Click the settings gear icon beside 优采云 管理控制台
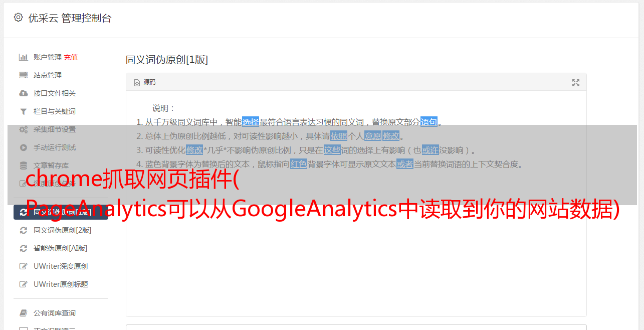Viewport: 644px width, 330px height. pyautogui.click(x=19, y=18)
